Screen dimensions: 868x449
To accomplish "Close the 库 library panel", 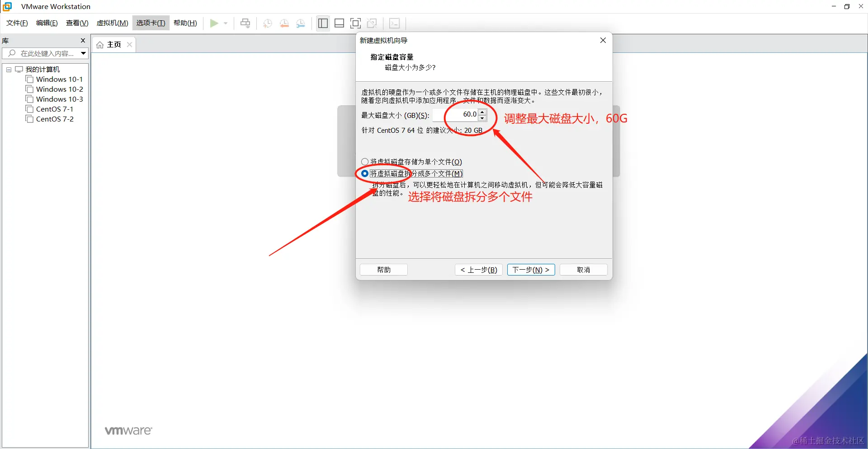I will click(x=83, y=41).
